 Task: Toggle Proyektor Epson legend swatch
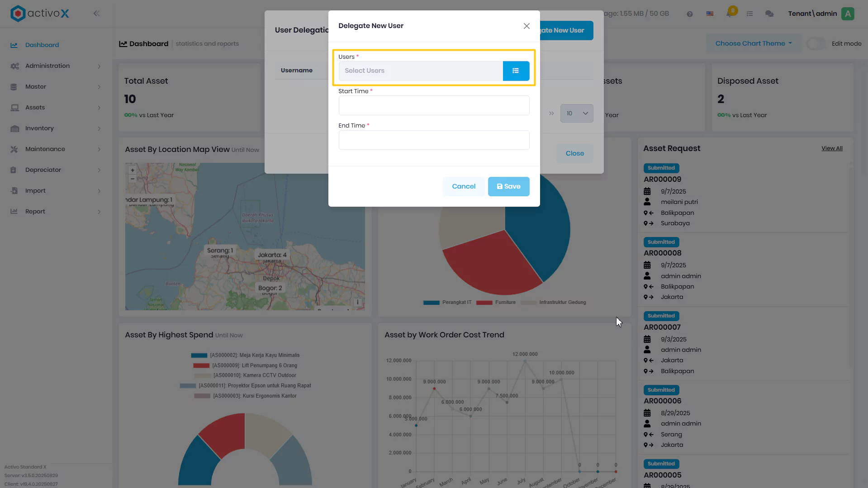tap(188, 386)
